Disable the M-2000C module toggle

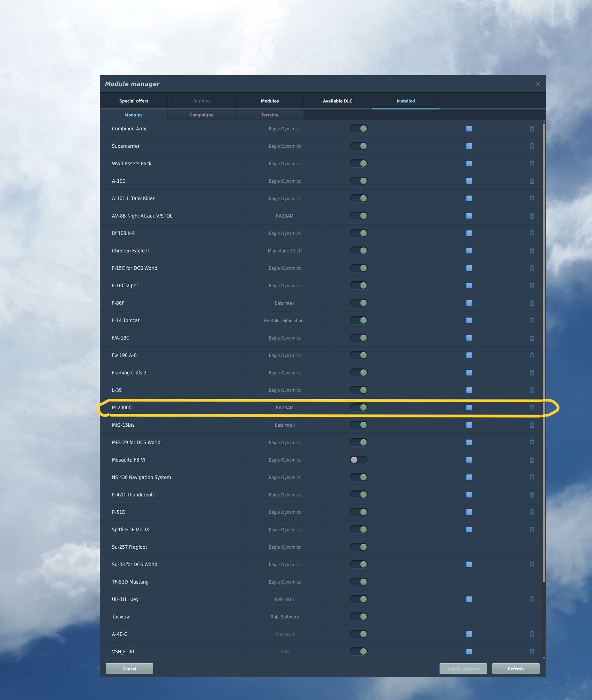click(x=359, y=408)
